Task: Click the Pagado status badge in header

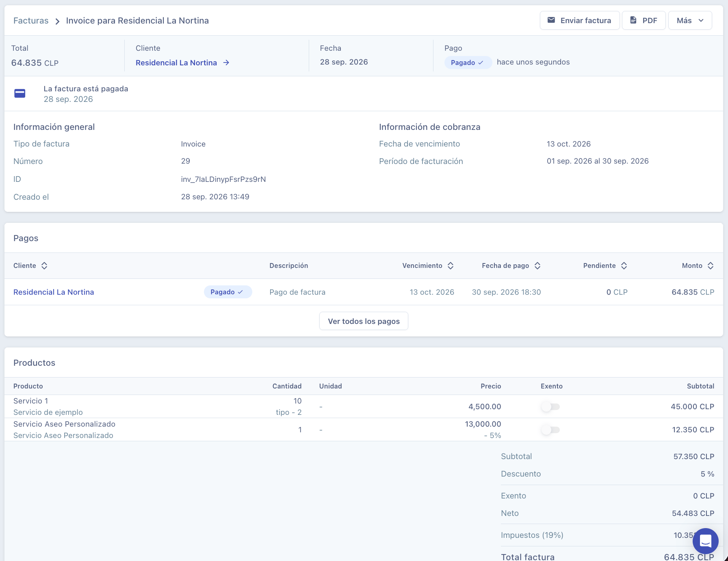Action: 468,63
